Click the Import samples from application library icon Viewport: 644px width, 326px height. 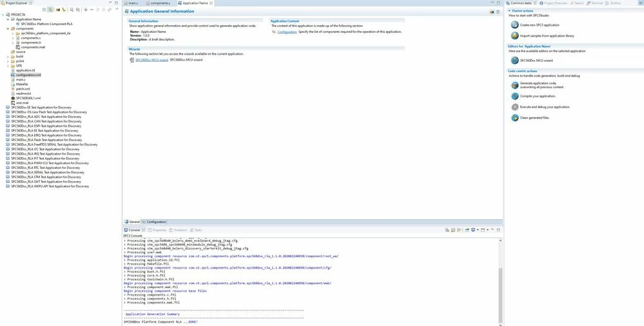(x=514, y=35)
